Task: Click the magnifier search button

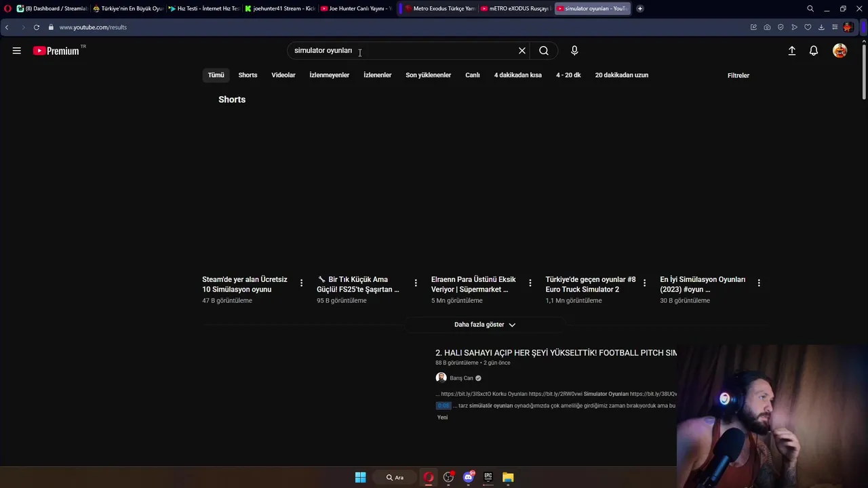Action: [544, 51]
